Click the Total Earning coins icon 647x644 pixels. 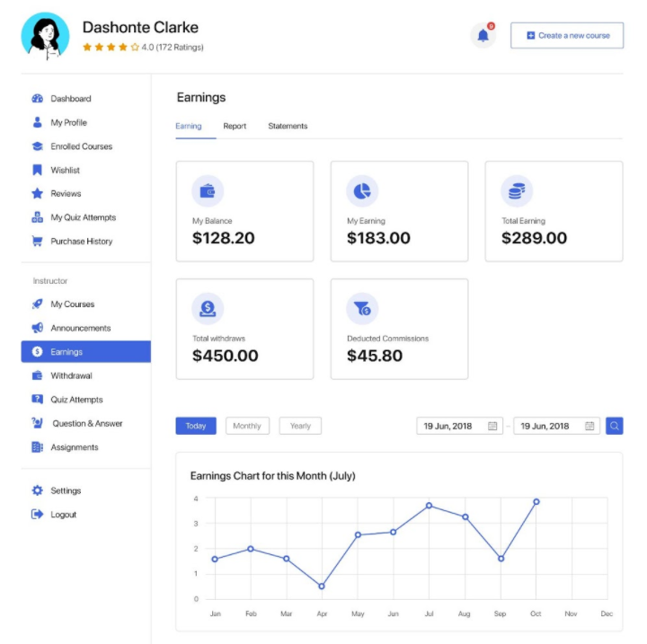pyautogui.click(x=517, y=191)
